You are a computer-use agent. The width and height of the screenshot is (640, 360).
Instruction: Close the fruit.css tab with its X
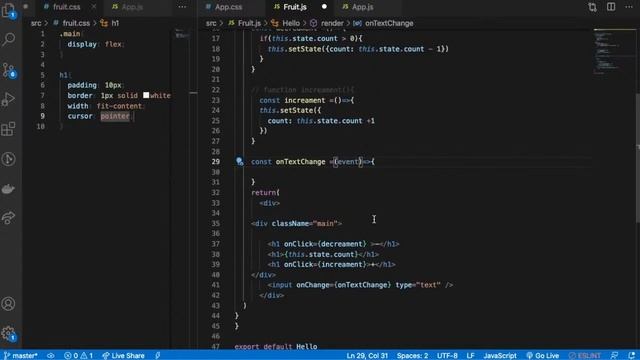94,7
